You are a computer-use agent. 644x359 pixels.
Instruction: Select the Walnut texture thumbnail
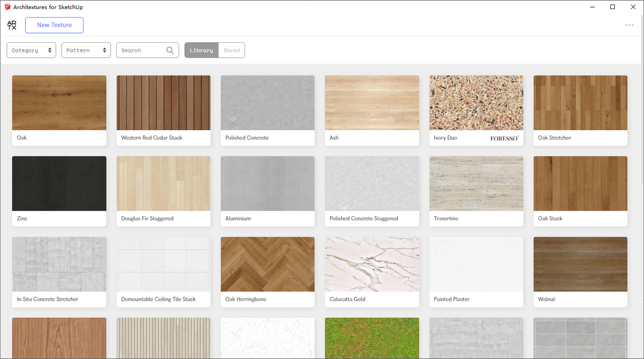581,264
